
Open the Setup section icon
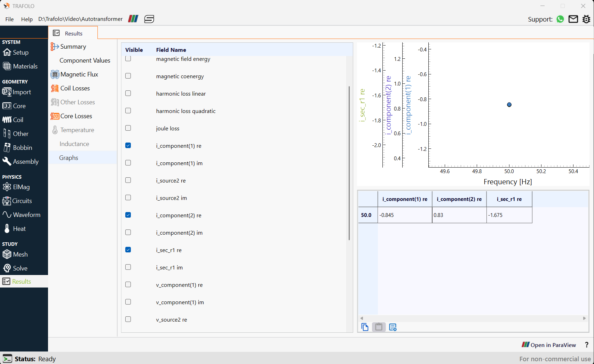tap(7, 52)
